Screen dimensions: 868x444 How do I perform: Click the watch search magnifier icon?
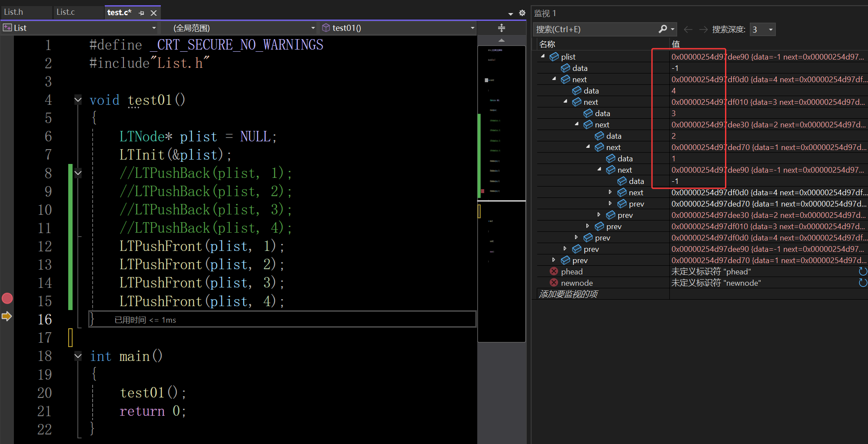[662, 29]
